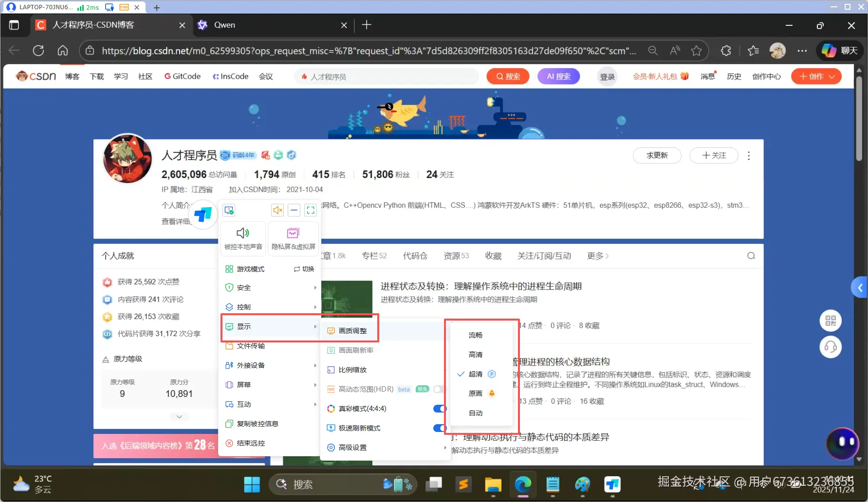Open the 进程状态及转换 article title

click(481, 286)
